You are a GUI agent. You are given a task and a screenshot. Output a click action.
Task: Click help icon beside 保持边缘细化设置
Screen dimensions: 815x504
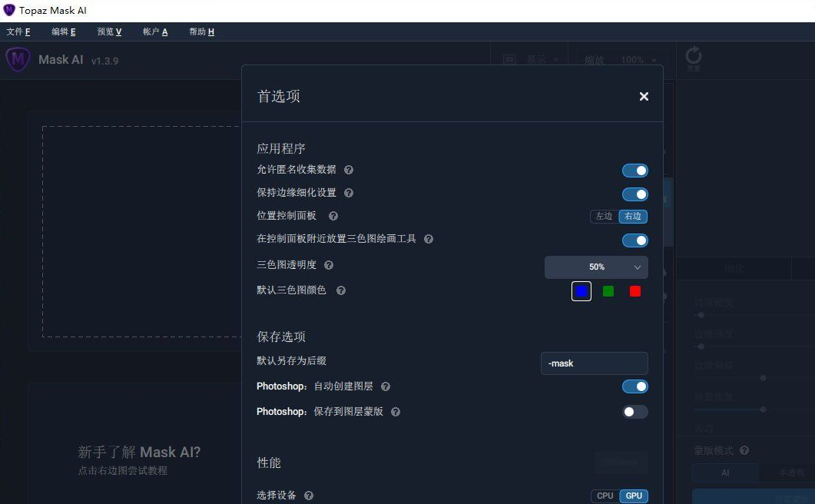(349, 193)
